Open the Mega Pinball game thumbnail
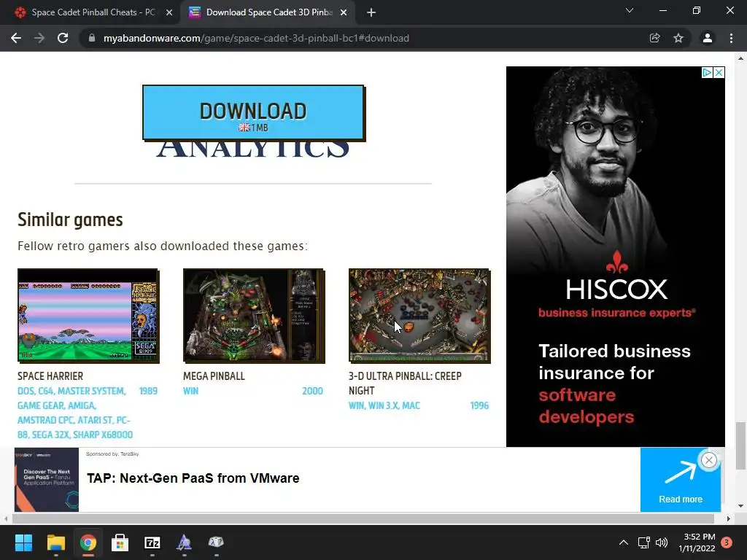 tap(254, 316)
